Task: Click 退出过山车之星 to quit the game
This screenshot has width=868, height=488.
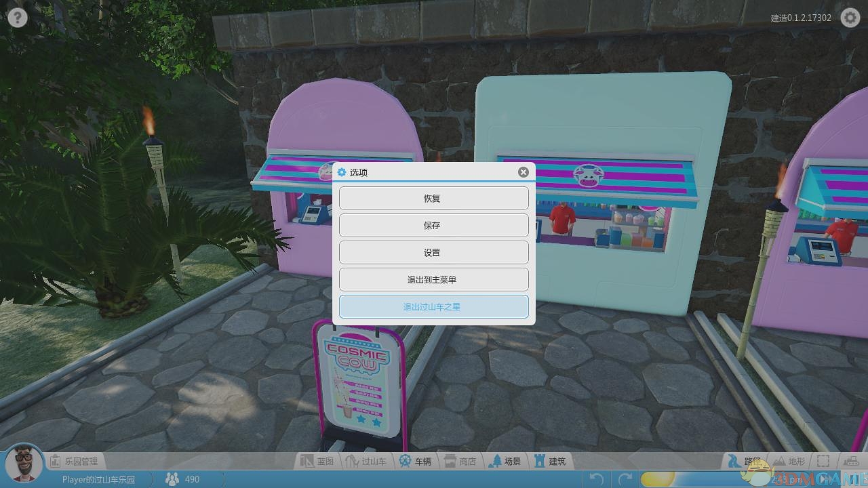Action: [433, 307]
